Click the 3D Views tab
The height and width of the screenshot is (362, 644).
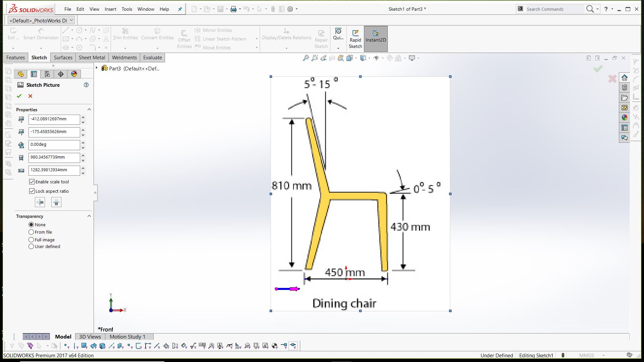point(90,337)
